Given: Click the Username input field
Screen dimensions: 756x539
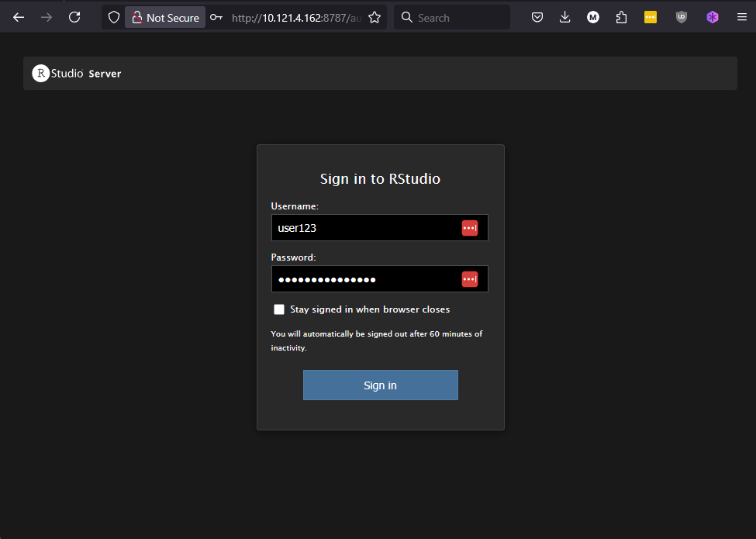Looking at the screenshot, I should click(379, 227).
